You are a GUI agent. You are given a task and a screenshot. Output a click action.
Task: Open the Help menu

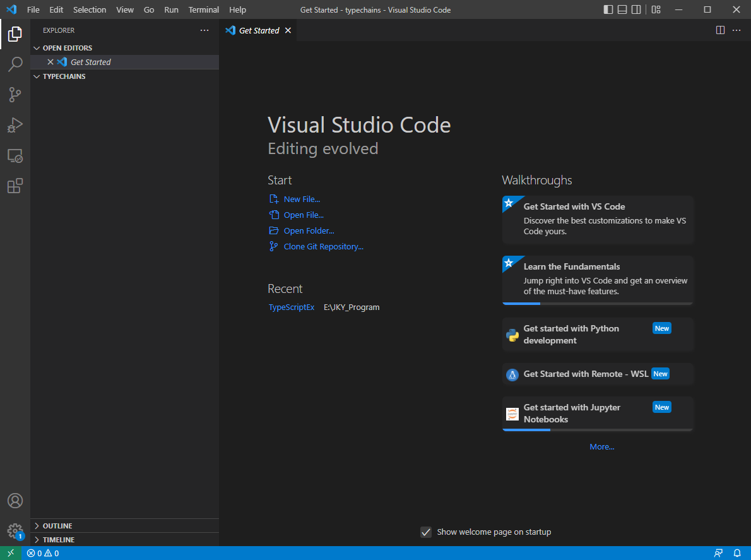tap(237, 9)
